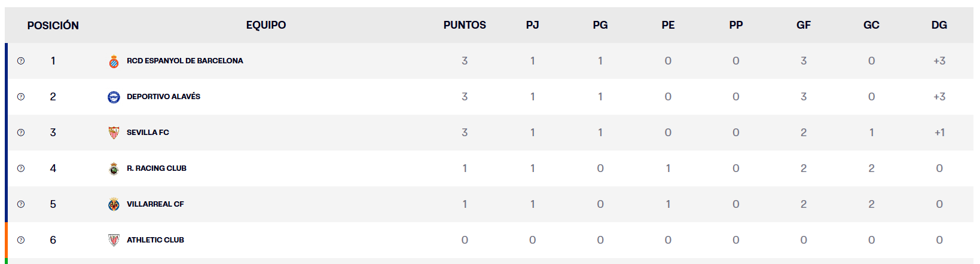Open the Athletic Club team link

(x=155, y=240)
